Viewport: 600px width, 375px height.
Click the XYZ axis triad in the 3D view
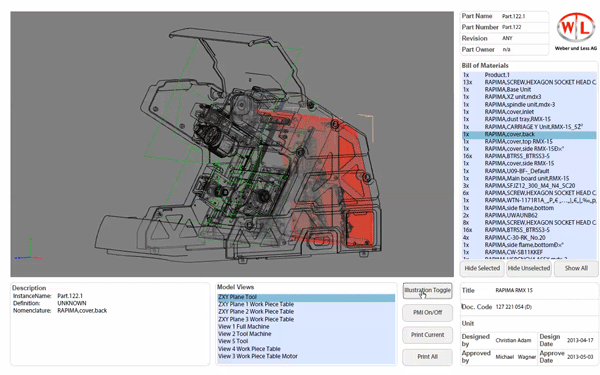pos(28,249)
